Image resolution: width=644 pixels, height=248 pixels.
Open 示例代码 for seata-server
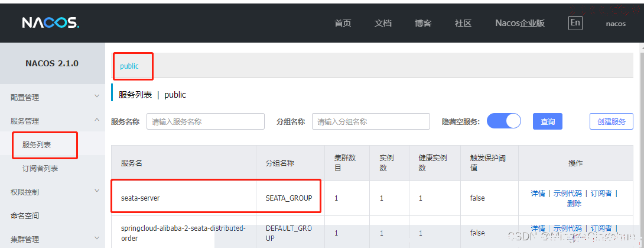568,194
